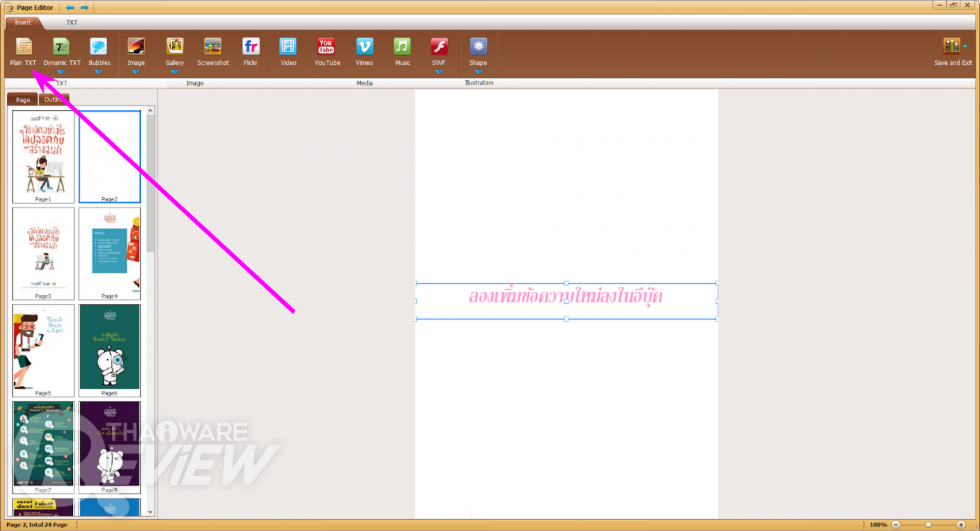The height and width of the screenshot is (531, 980).
Task: Add a Video to the page
Action: [288, 51]
